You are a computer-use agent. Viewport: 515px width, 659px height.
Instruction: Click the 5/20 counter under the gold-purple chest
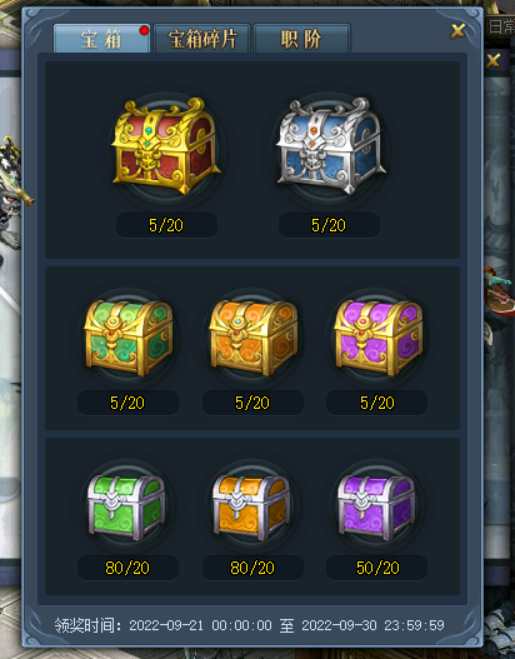377,403
